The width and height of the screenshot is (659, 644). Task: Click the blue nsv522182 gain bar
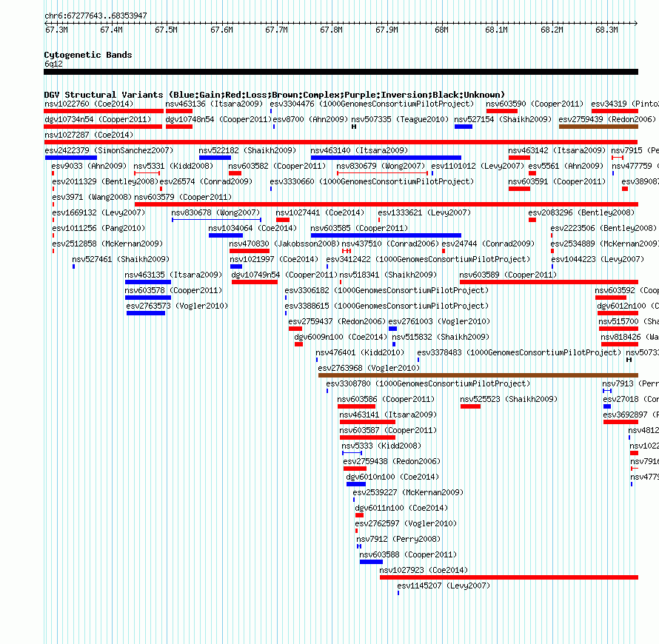215,158
